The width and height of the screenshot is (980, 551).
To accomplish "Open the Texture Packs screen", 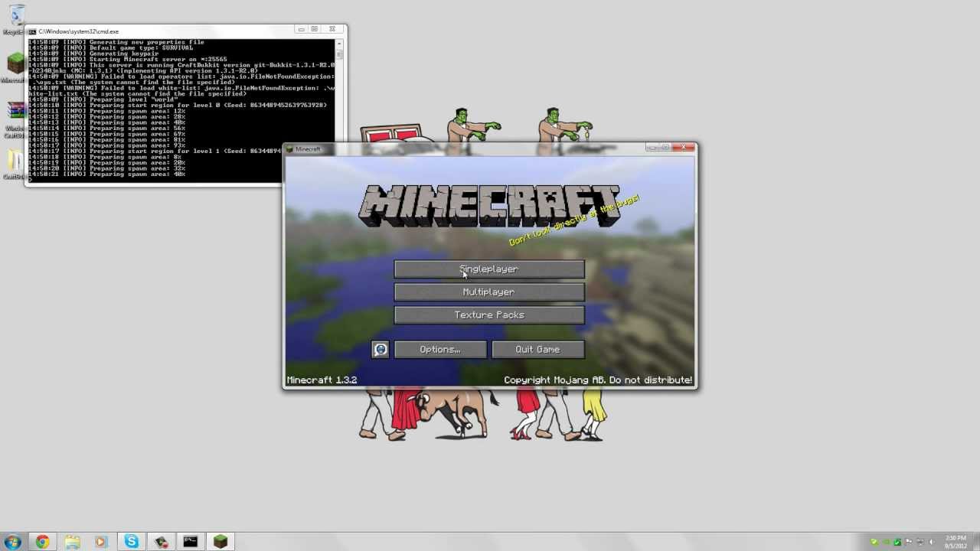I will point(489,315).
